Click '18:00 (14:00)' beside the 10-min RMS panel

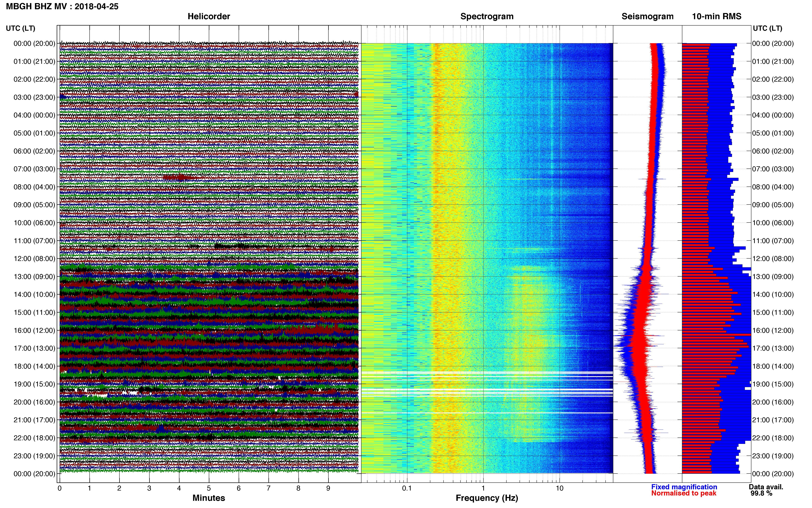point(773,366)
